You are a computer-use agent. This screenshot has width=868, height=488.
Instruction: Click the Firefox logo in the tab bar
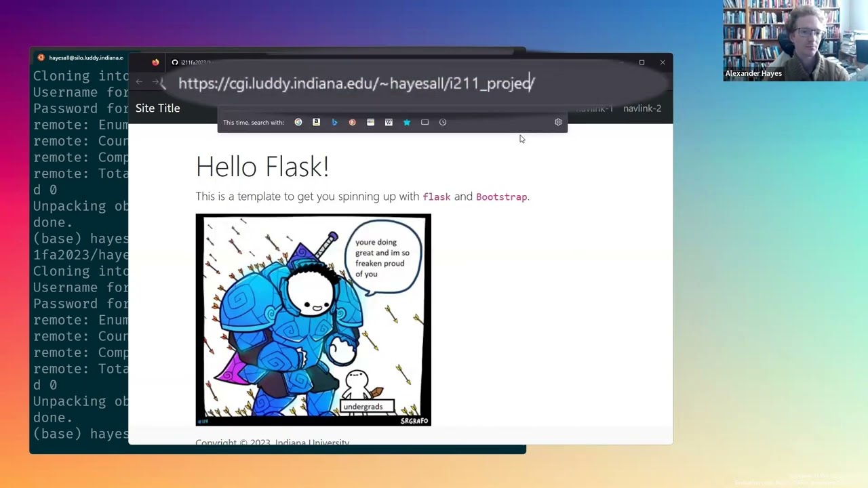coord(155,62)
